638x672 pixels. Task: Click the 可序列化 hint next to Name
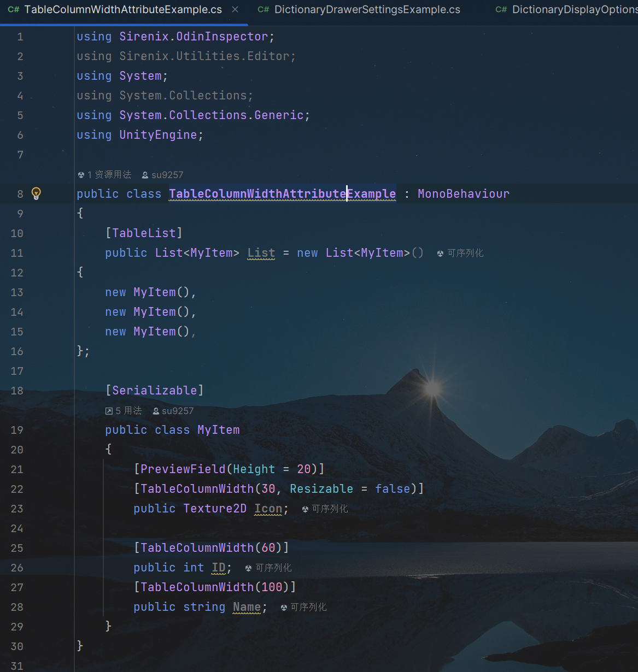tap(303, 607)
